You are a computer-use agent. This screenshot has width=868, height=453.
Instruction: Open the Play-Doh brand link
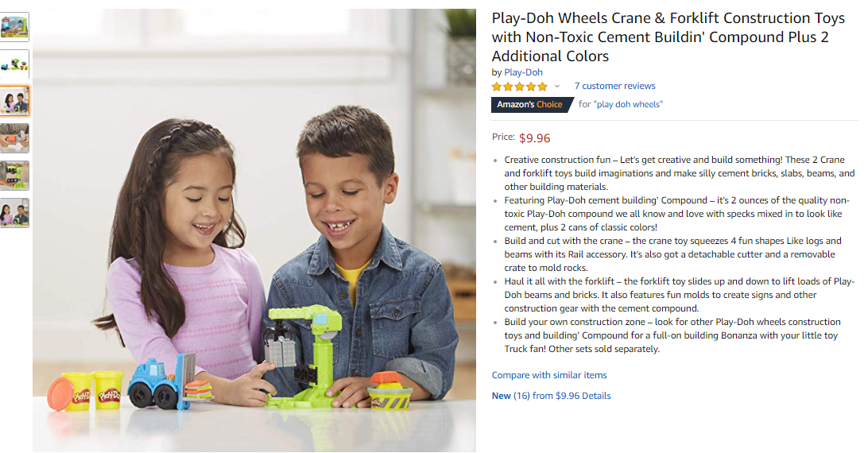click(523, 72)
